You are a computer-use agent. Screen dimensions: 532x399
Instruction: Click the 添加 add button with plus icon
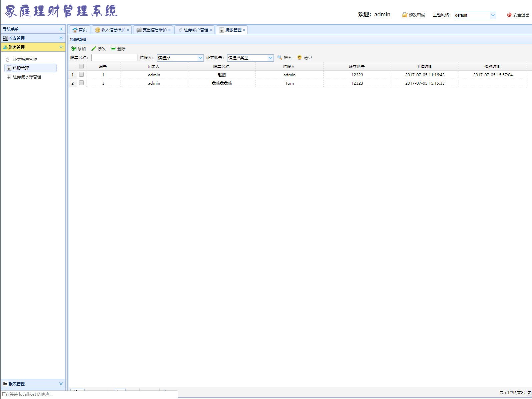point(79,49)
